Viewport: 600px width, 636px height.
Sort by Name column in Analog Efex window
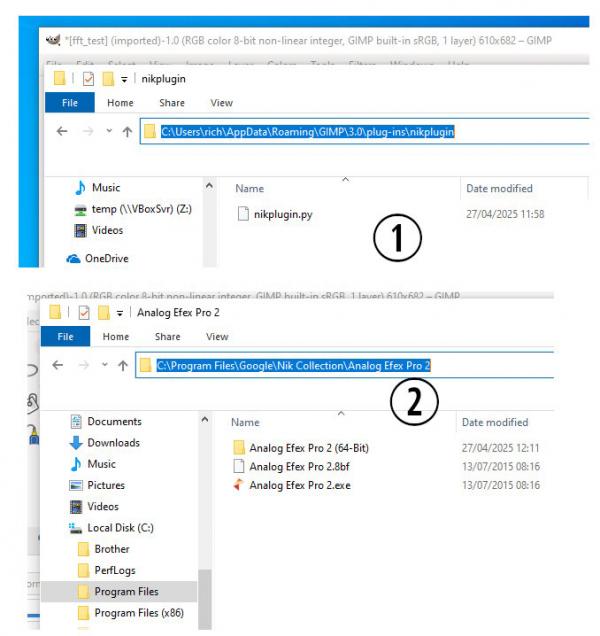click(x=245, y=422)
